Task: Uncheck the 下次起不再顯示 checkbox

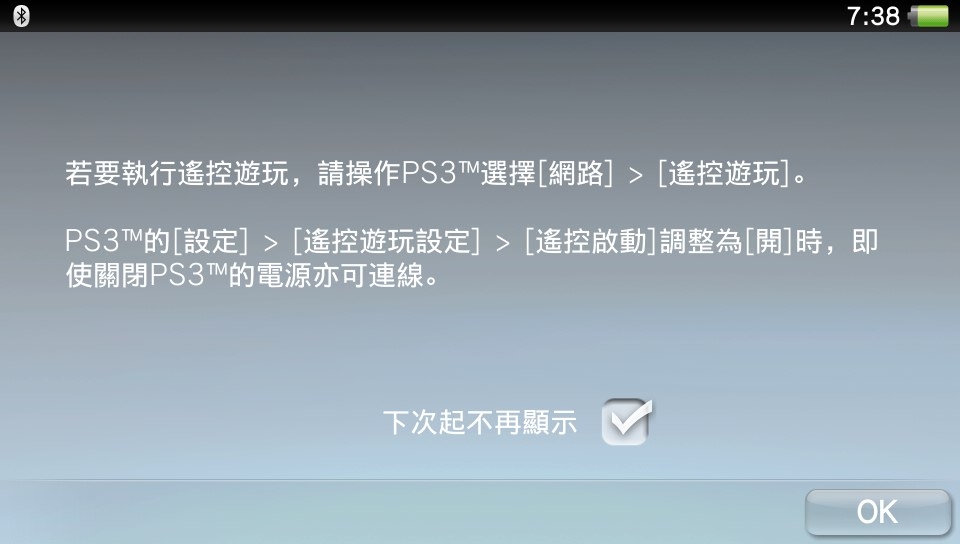Action: (x=626, y=422)
